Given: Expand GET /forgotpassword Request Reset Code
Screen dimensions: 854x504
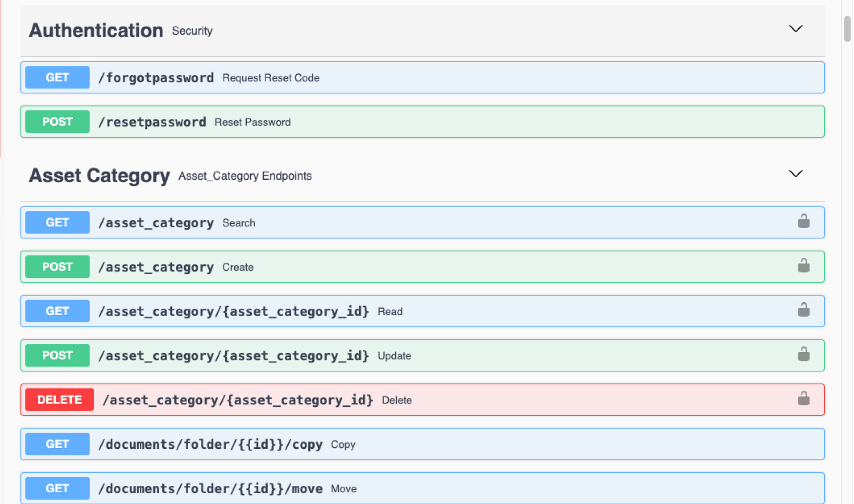Looking at the screenshot, I should pyautogui.click(x=423, y=77).
